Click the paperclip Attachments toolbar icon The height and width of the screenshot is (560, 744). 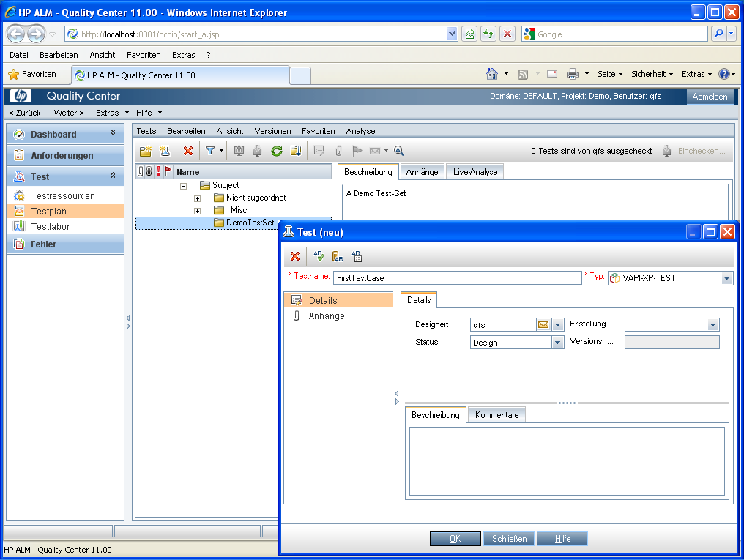pos(338,151)
